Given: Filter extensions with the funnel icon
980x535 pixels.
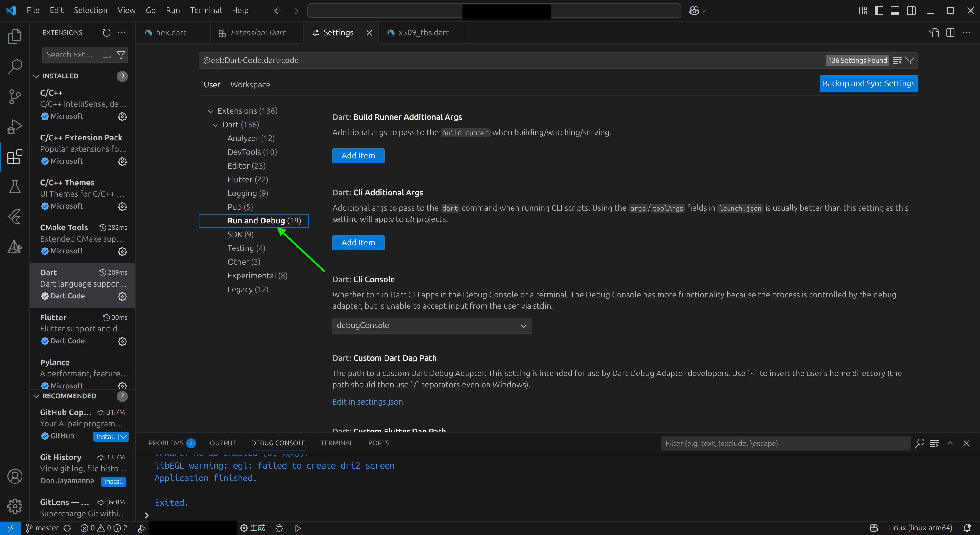Looking at the screenshot, I should coord(121,55).
